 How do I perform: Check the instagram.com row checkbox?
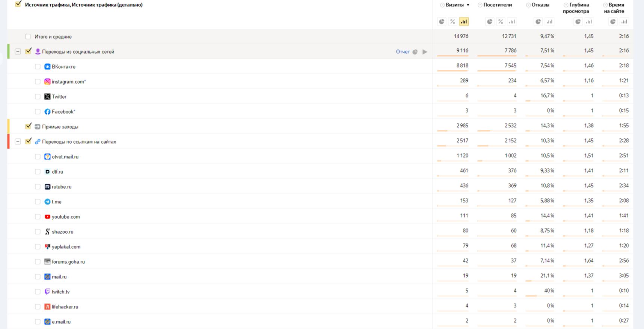[38, 81]
